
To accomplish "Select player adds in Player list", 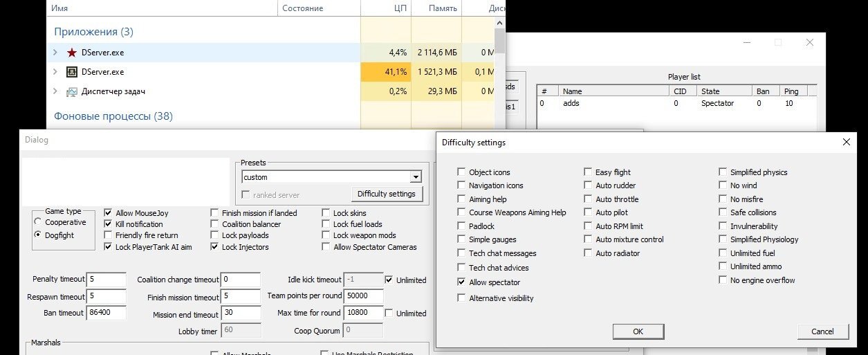I will coord(676,103).
